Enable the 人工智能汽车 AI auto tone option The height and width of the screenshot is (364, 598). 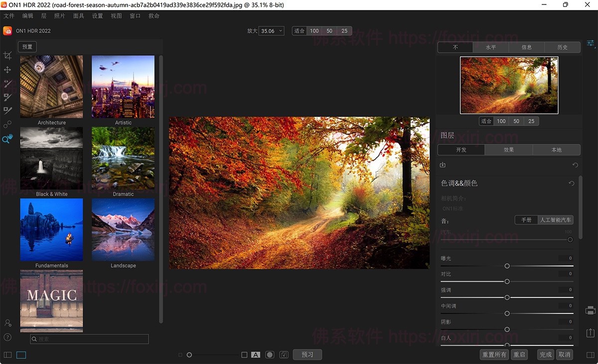tap(556, 220)
